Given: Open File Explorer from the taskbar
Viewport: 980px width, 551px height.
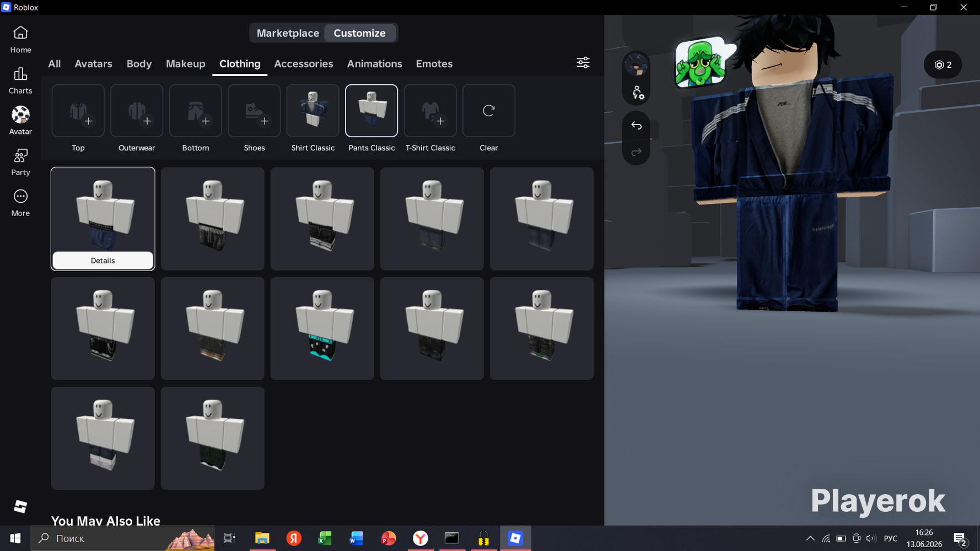Looking at the screenshot, I should pyautogui.click(x=262, y=538).
